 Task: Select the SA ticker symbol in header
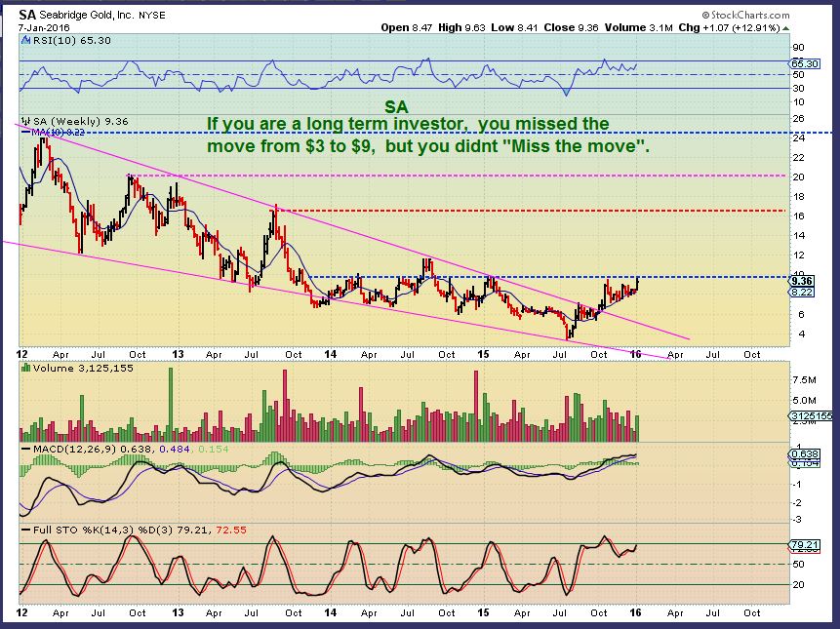[26, 15]
